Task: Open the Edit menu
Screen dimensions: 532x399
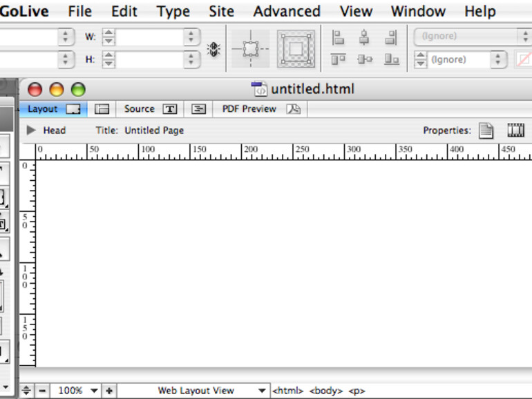Action: (124, 11)
